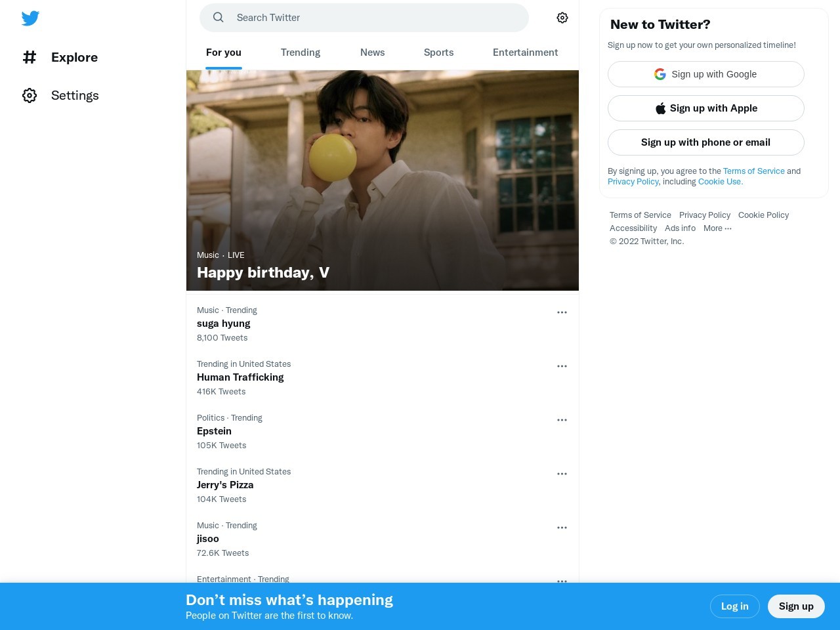Expand the More footer menu
This screenshot has width=840, height=630.
[x=717, y=228]
